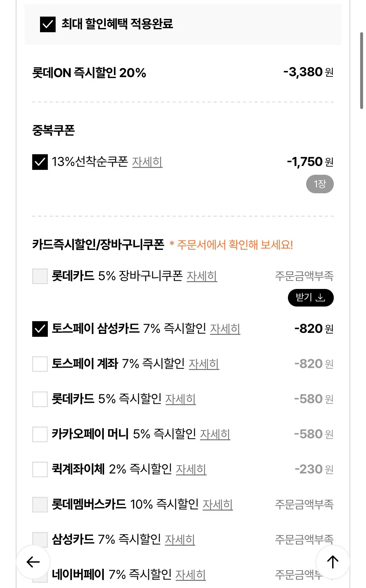The width and height of the screenshot is (366, 588).
Task: Show 자세히 for 롯데멤버스카드 10% discount
Action: [218, 505]
